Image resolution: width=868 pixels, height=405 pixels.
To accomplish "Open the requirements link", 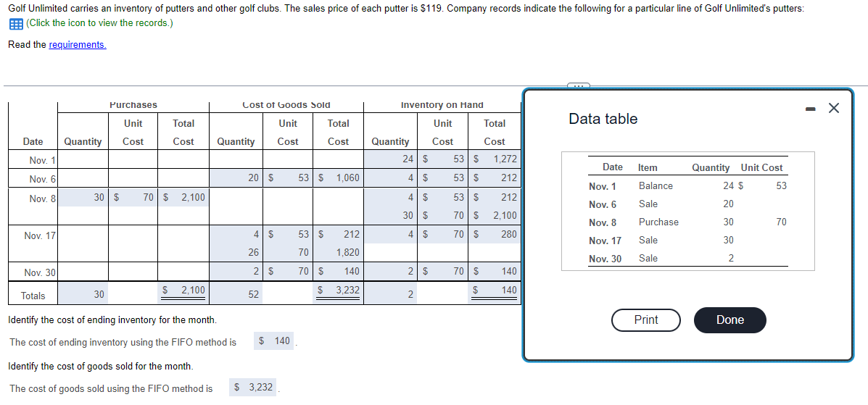I will click(78, 45).
